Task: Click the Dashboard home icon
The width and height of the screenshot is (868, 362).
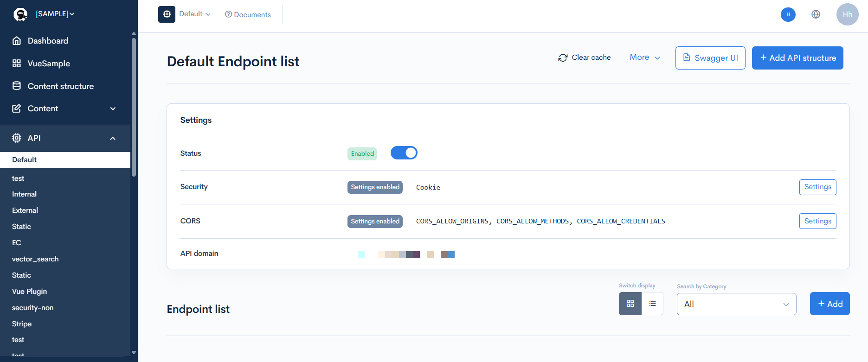Action: (17, 41)
